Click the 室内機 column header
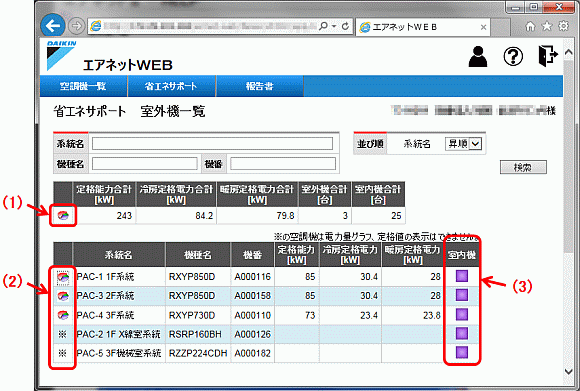 coord(462,255)
